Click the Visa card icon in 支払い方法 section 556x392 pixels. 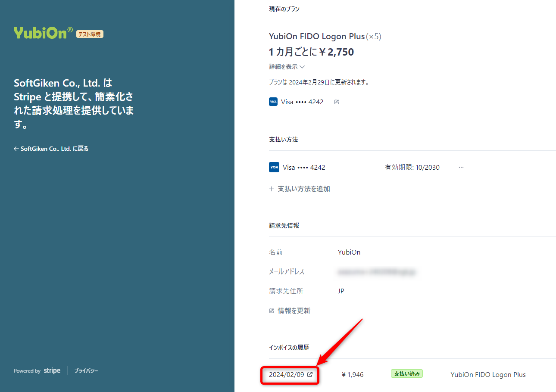tap(274, 167)
